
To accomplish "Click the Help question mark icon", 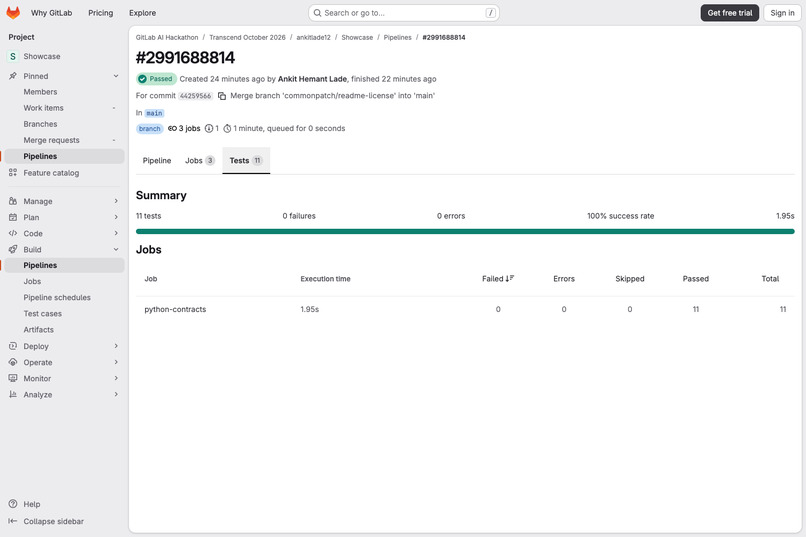I will (13, 504).
